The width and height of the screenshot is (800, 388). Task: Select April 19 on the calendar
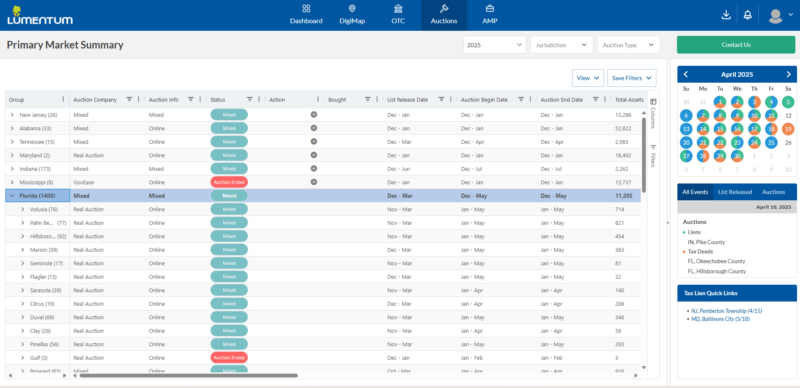pos(788,129)
